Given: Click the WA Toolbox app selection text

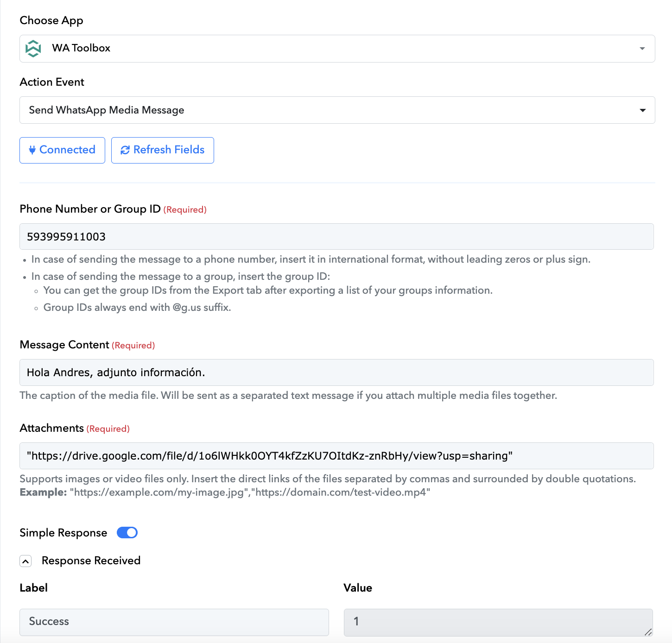Looking at the screenshot, I should coord(81,48).
